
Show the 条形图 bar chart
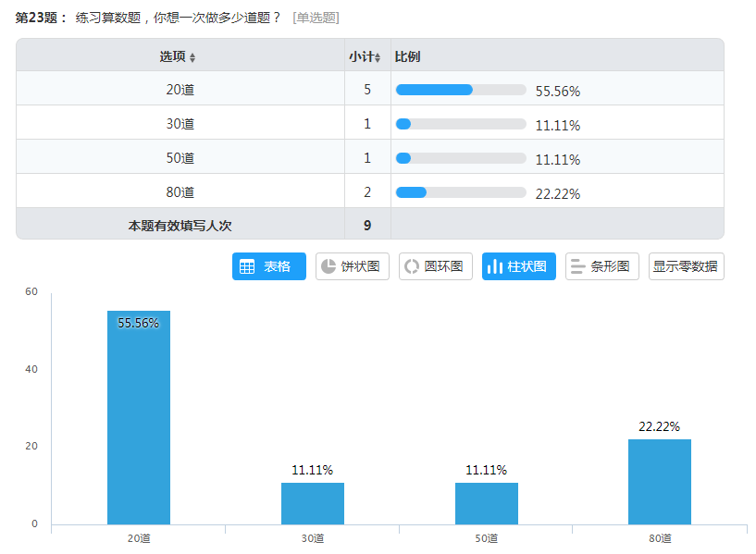[602, 266]
